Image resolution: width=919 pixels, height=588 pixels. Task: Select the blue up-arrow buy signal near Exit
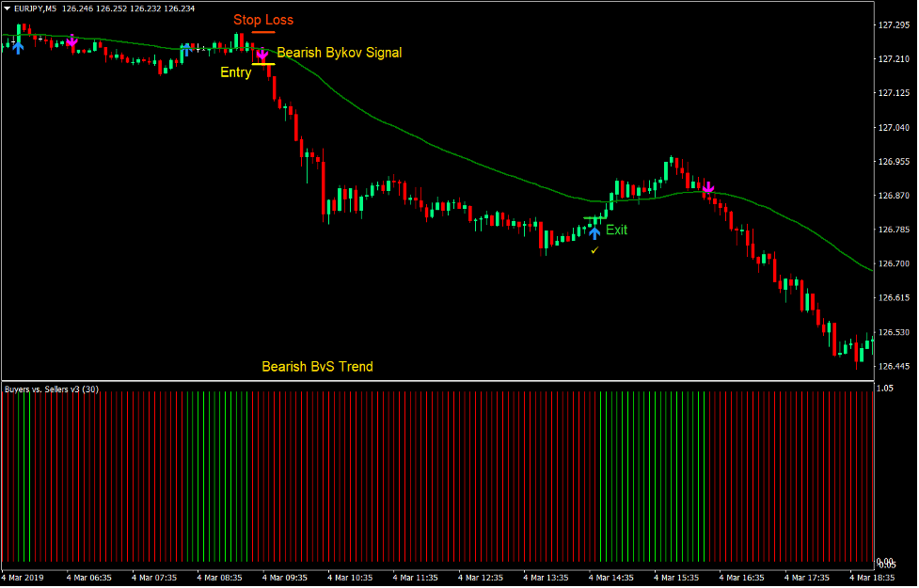(594, 231)
